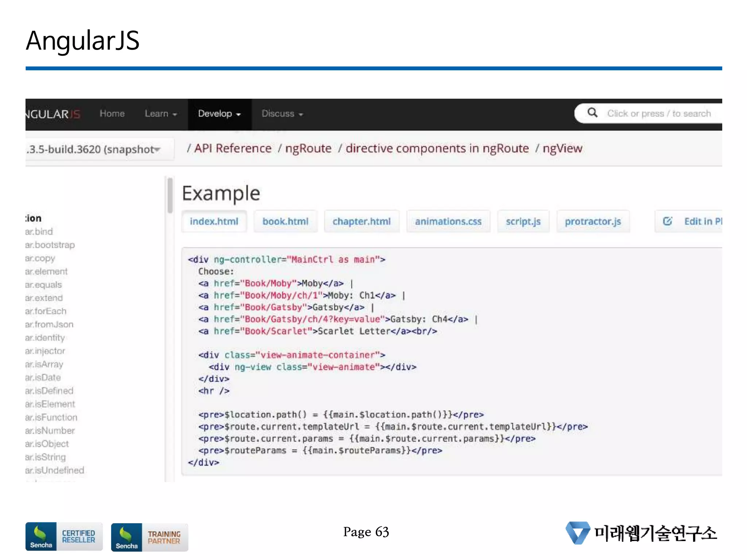The width and height of the screenshot is (747, 560).
Task: Click the Book/Scarlet href code line
Action: click(318, 331)
